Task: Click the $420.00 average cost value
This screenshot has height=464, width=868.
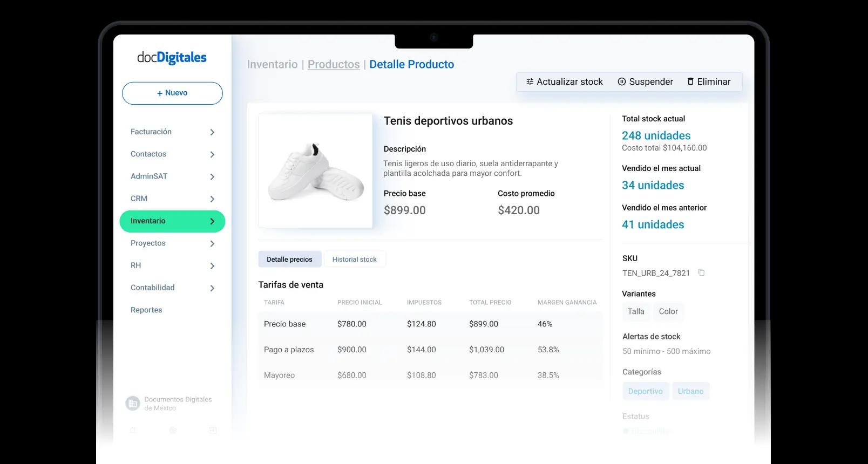Action: [519, 210]
